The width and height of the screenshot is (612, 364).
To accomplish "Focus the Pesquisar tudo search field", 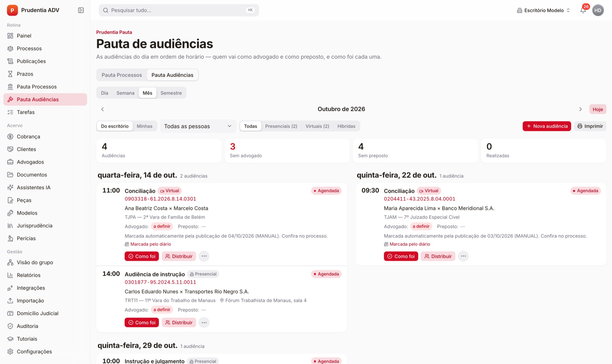I will (x=179, y=10).
